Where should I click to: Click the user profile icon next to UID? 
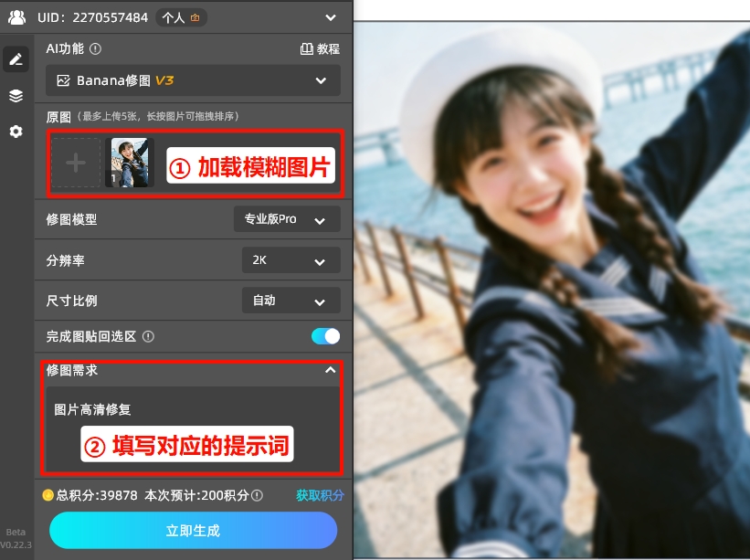point(16,16)
